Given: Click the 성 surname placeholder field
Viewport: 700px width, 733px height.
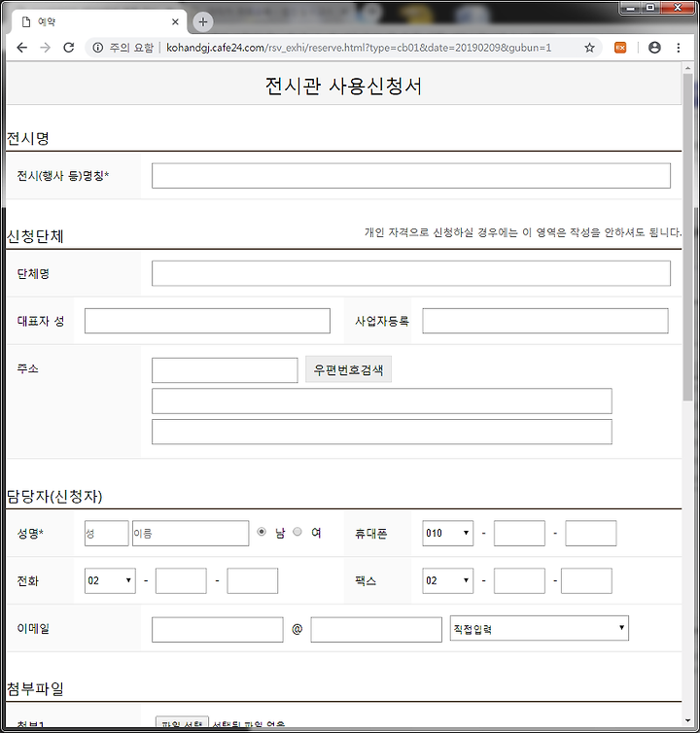Looking at the screenshot, I should point(107,534).
